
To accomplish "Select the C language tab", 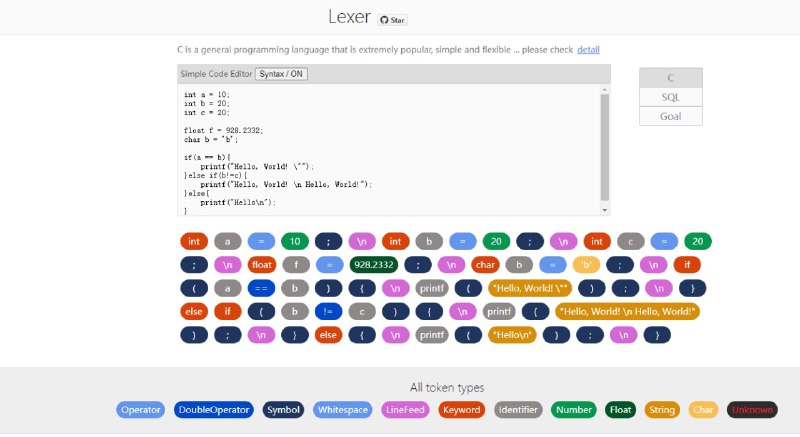I will click(x=671, y=78).
